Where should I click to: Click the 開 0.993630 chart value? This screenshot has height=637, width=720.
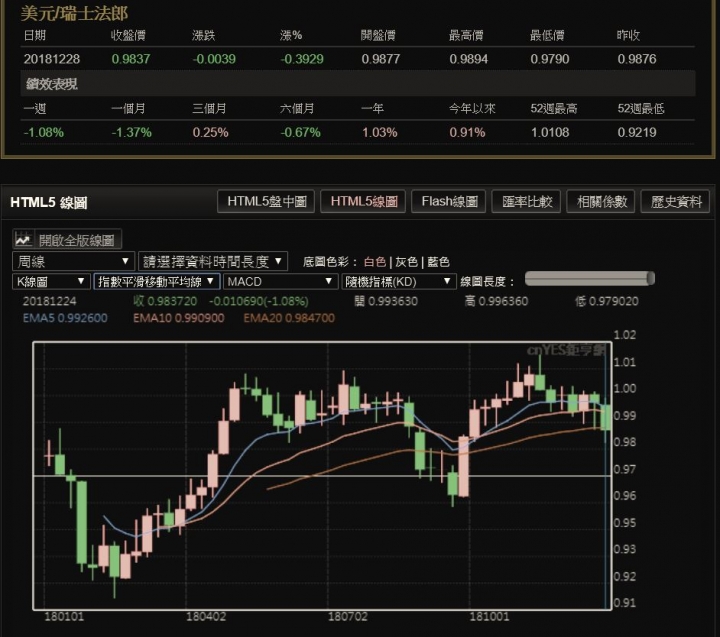click(386, 301)
